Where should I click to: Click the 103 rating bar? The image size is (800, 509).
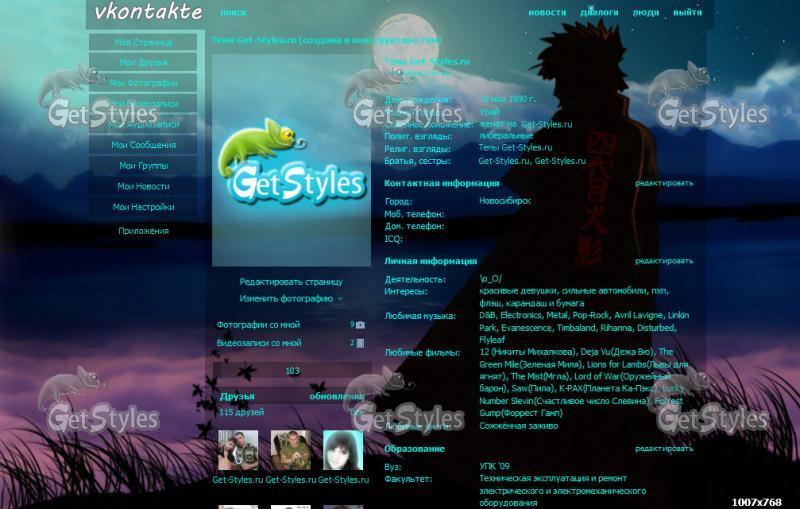[292, 371]
